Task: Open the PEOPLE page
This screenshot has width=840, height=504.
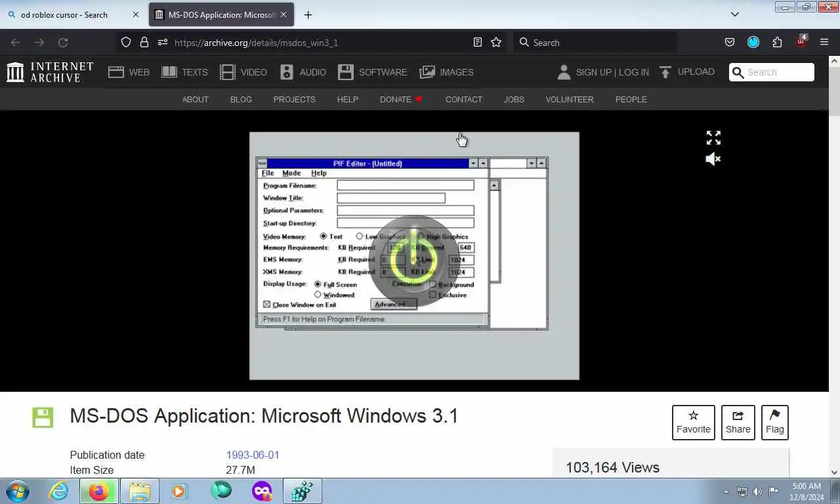Action: pos(631,99)
